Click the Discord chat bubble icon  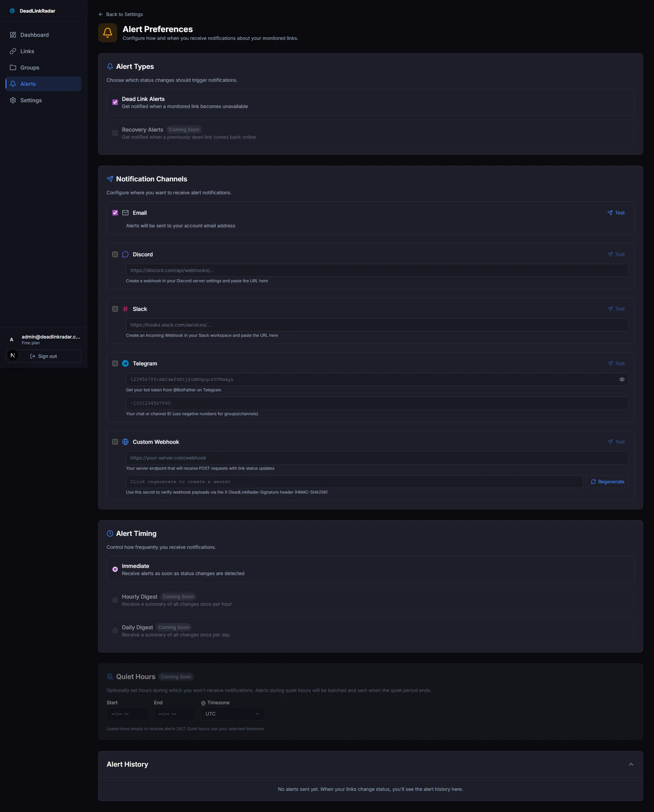coord(125,254)
